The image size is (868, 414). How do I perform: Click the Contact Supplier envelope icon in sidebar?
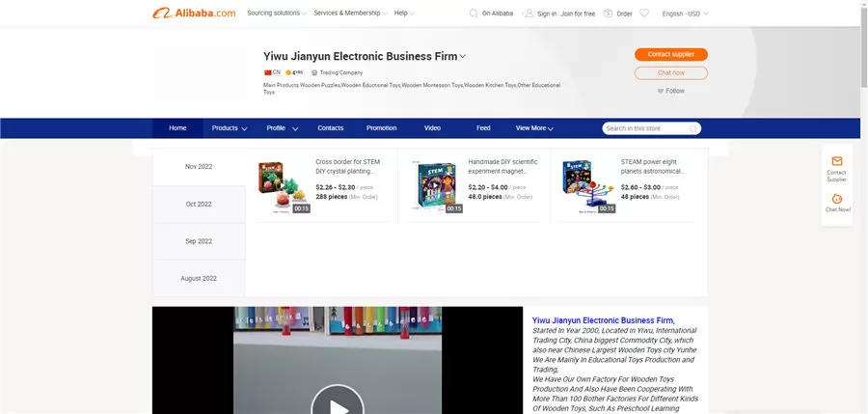pyautogui.click(x=836, y=161)
